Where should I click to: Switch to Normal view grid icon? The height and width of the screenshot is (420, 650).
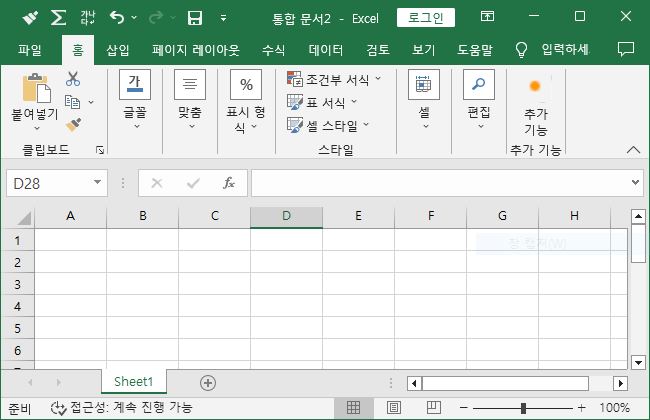pos(353,408)
